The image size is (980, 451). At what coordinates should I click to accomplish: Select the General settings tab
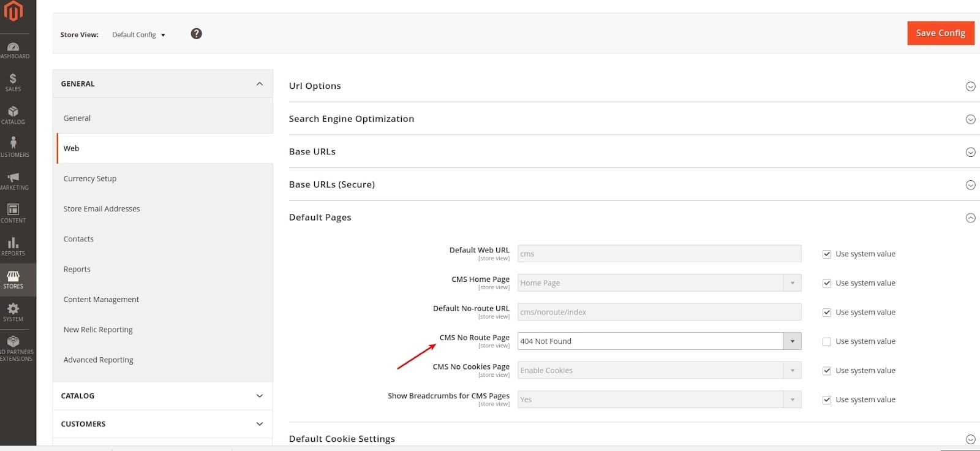click(165, 118)
